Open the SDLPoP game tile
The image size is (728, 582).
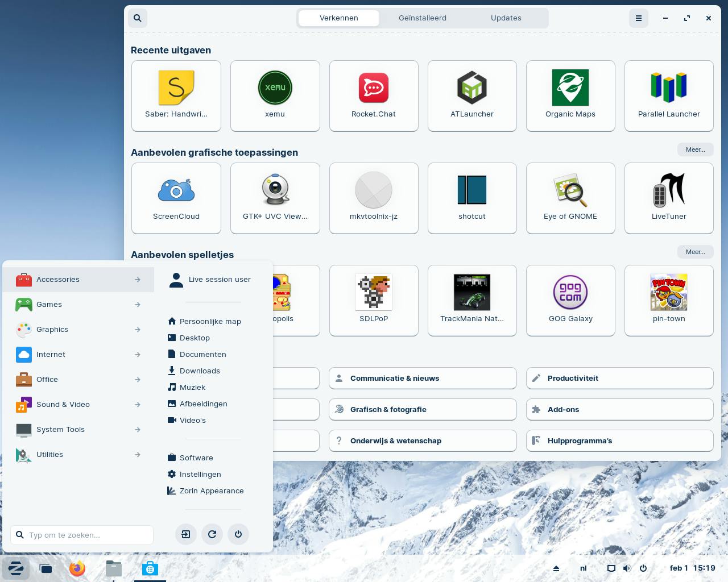pos(374,301)
